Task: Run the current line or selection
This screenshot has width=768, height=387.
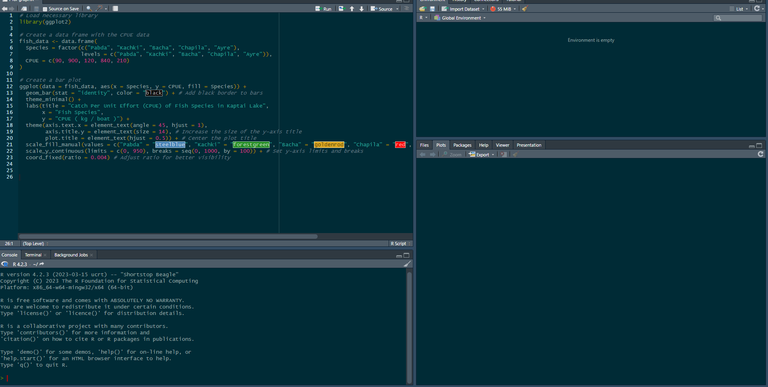Action: tap(323, 9)
